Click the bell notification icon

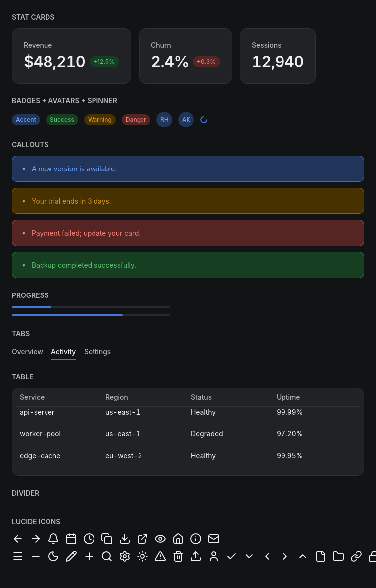coord(53,539)
